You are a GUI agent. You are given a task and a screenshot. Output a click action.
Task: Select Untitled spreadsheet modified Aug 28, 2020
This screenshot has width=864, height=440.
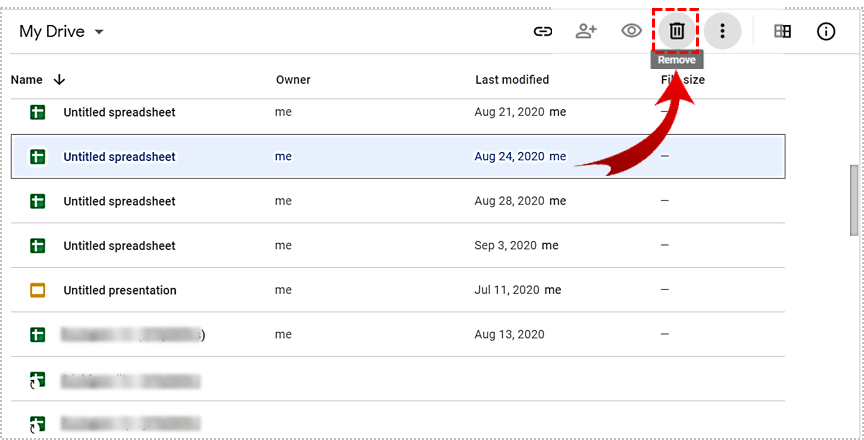click(119, 202)
